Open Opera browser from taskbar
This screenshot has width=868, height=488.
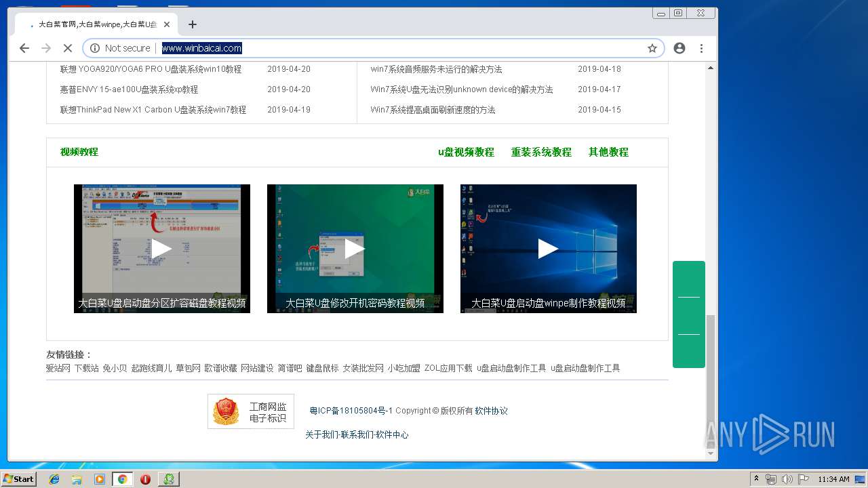click(145, 479)
